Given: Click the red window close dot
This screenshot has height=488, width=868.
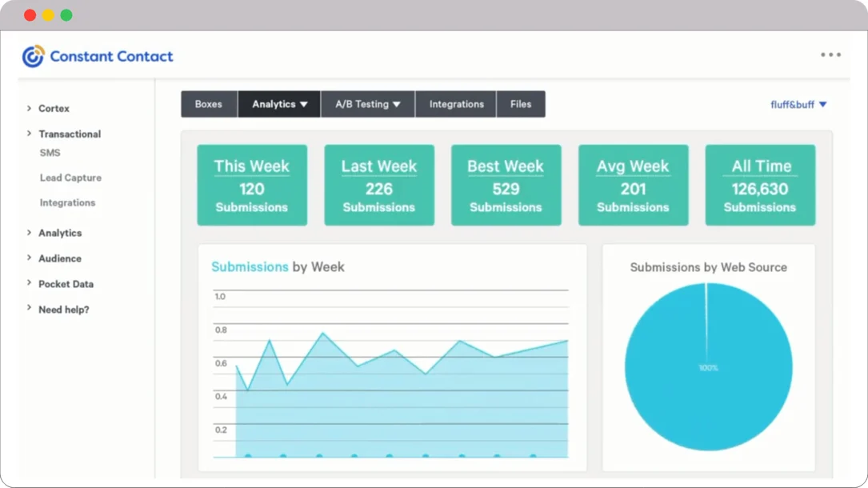Looking at the screenshot, I should coord(30,15).
